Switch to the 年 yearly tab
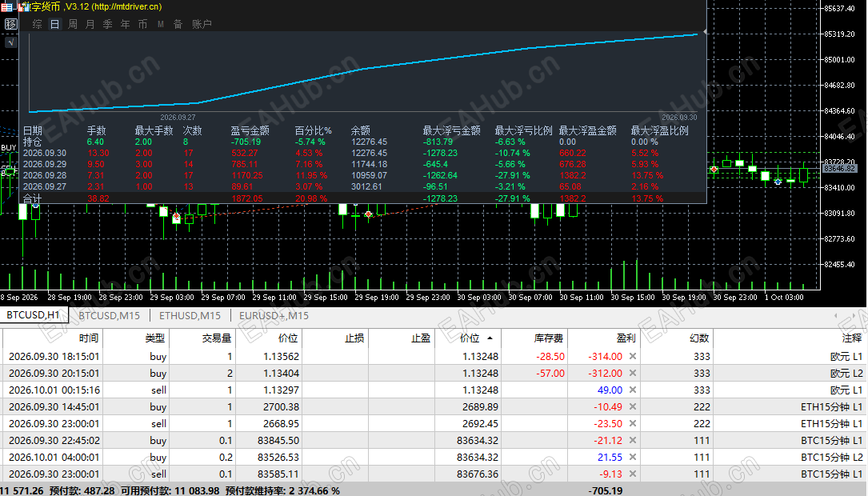The width and height of the screenshot is (868, 496). [126, 24]
